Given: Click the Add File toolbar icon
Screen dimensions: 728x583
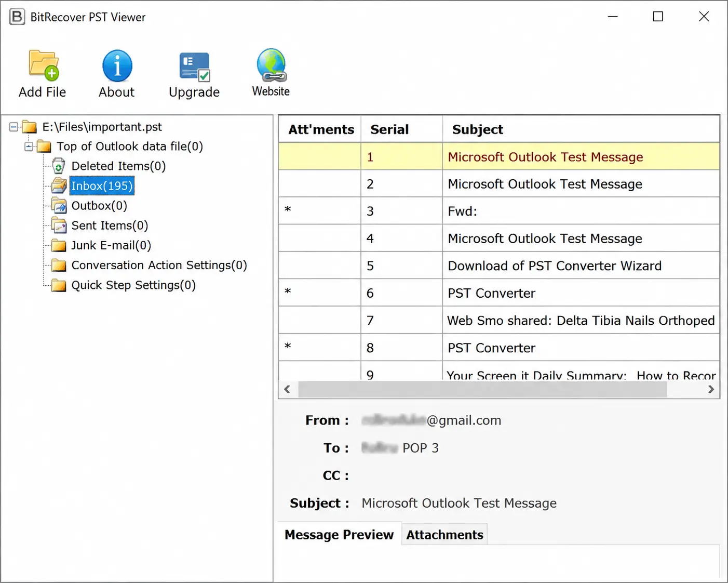Looking at the screenshot, I should pos(44,65).
